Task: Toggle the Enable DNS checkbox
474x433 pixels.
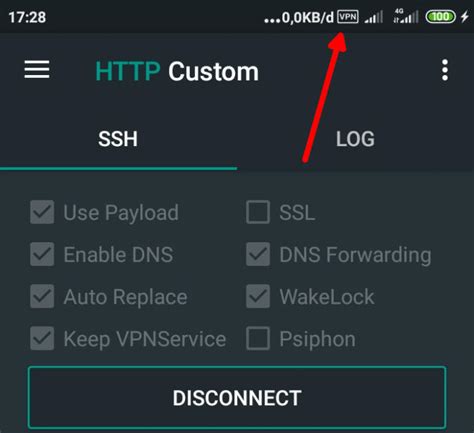Action: 42,254
